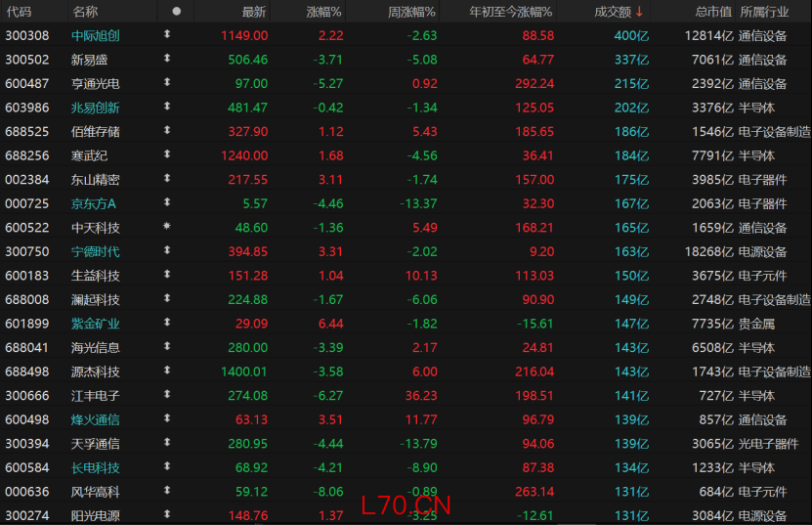The image size is (812, 525).
Task: Select stock name 阳光电源
Action: point(96,515)
